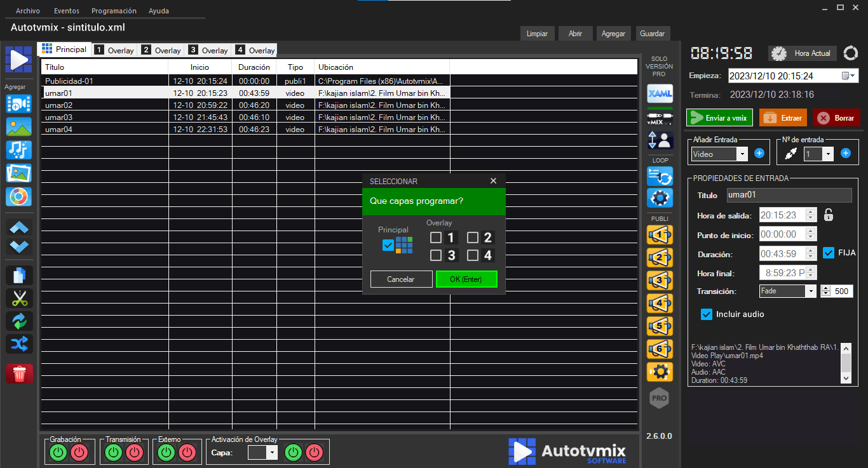This screenshot has height=468, width=868.
Task: Click the large play logo button
Action: 18,59
